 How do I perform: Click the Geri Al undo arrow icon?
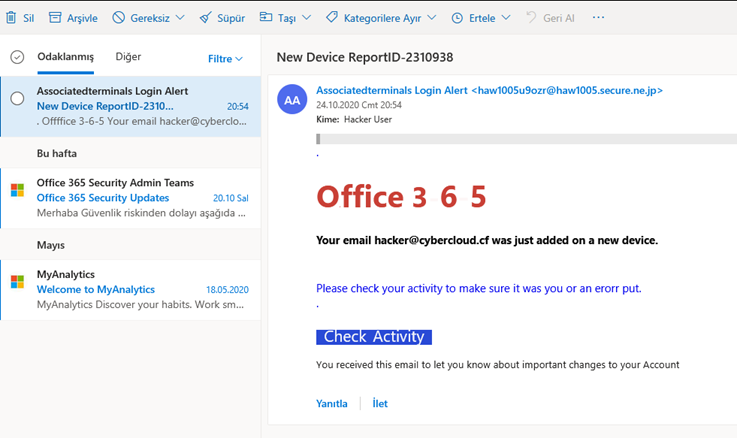pos(531,17)
